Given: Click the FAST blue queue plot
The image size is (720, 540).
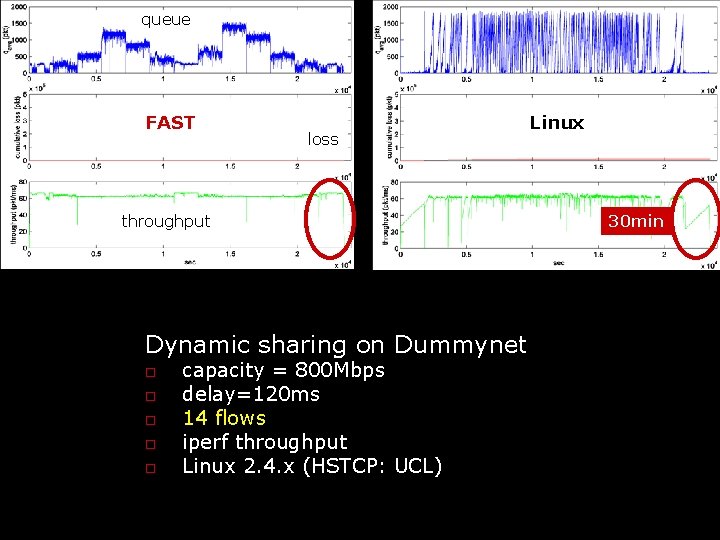Looking at the screenshot, I should [190, 40].
